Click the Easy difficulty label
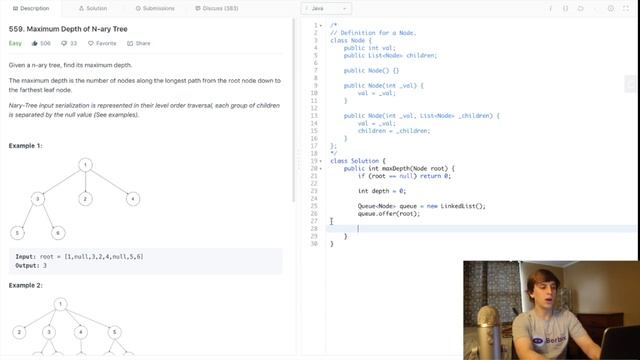The image size is (640, 360). pos(15,43)
